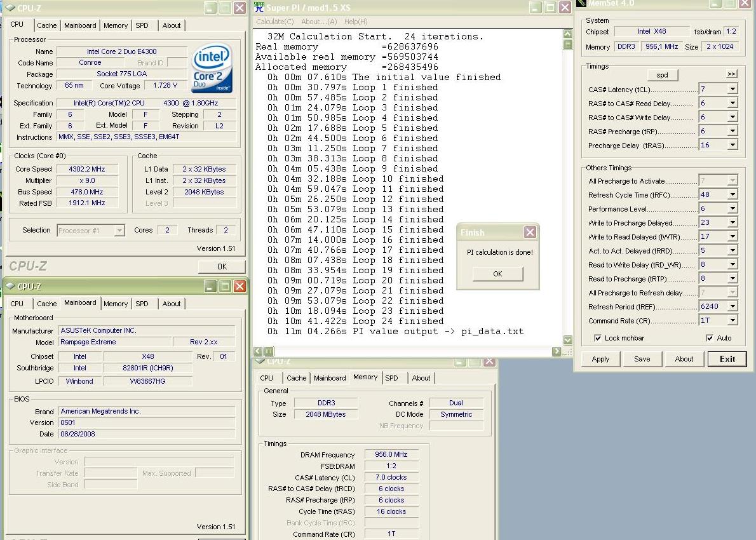This screenshot has width=756, height=540.
Task: Click the Super PI vertical scrollbar thumb
Action: pos(567,44)
